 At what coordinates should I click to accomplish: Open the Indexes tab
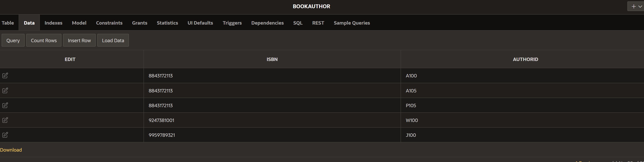[53, 23]
